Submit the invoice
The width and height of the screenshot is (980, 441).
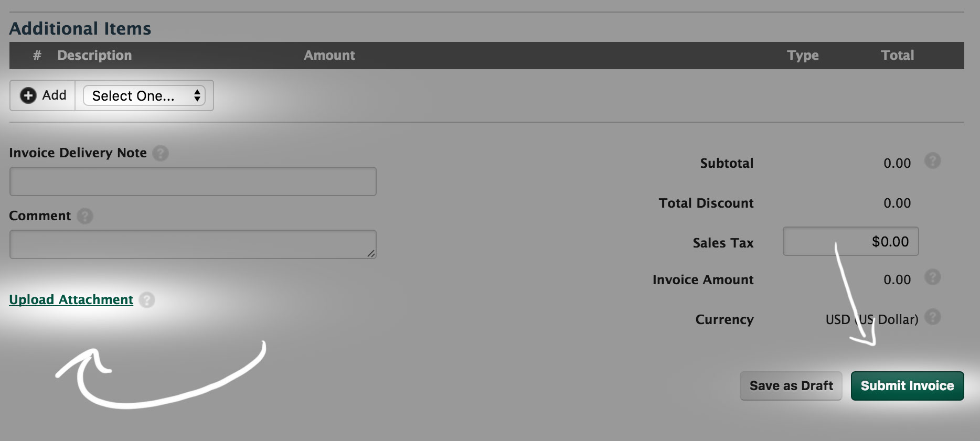point(907,386)
